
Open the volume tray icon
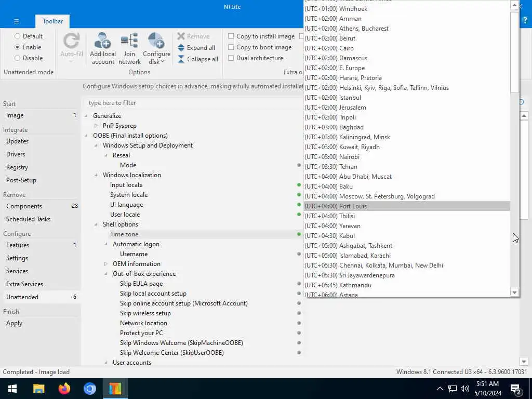[x=465, y=389]
